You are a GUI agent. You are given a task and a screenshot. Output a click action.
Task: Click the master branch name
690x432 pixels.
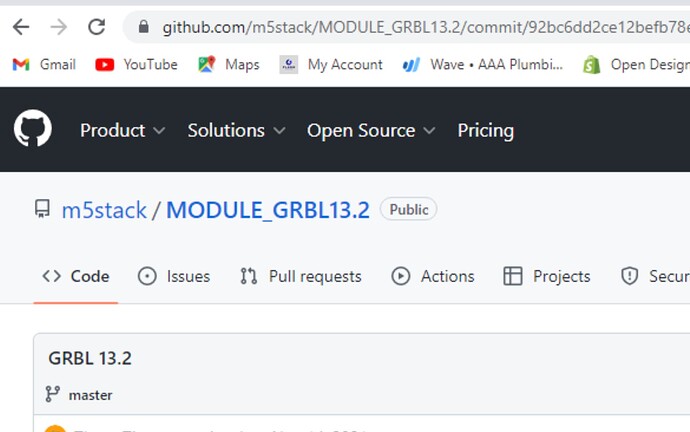90,395
